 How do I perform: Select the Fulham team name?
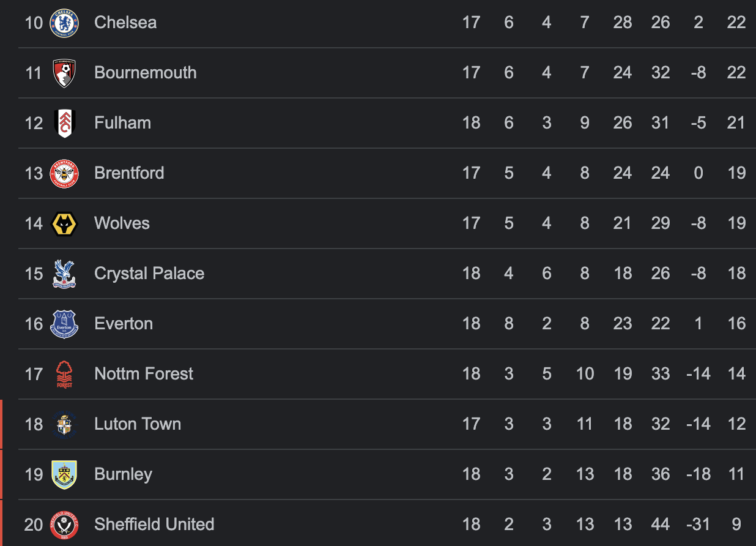click(x=122, y=123)
